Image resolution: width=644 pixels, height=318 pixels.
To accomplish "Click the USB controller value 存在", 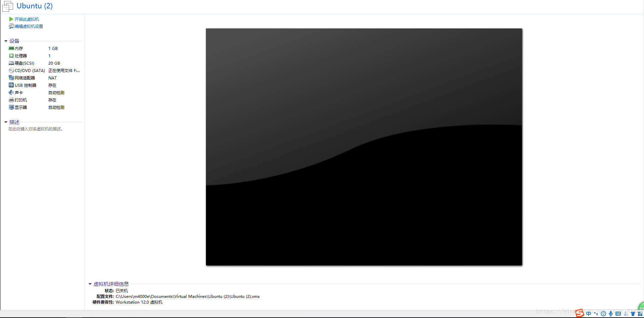I will point(52,85).
